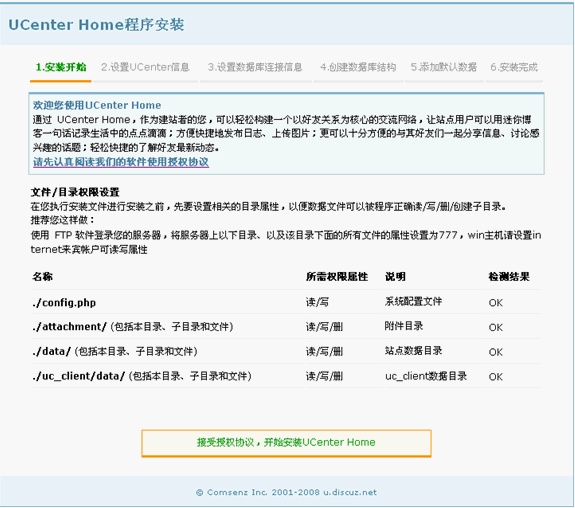Select the ./data/ directory name
The height and width of the screenshot is (508, 575).
tap(51, 351)
